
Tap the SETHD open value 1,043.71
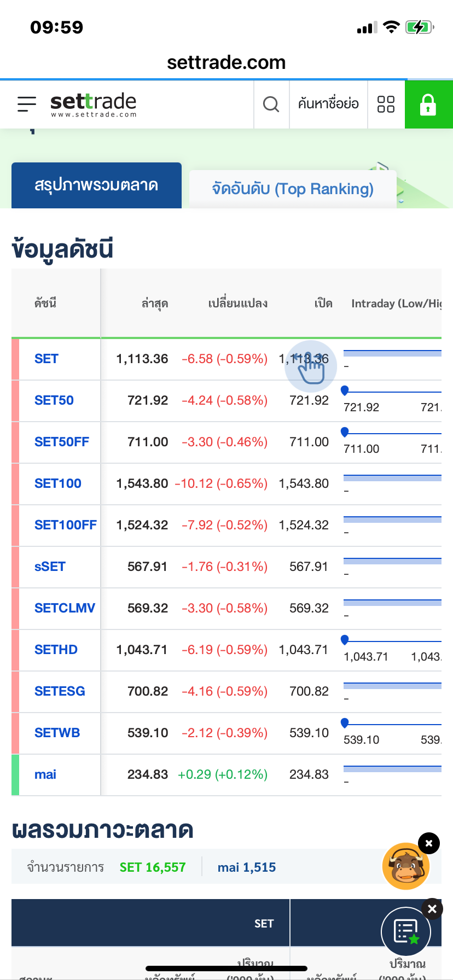[x=304, y=650]
